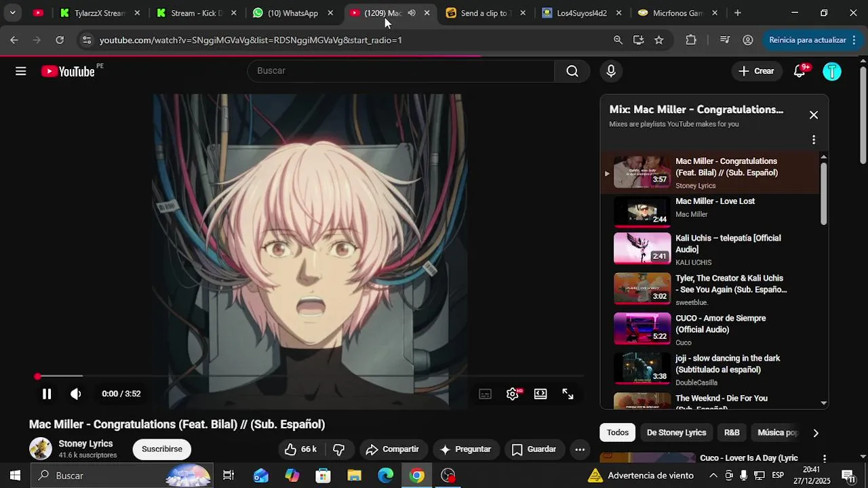The width and height of the screenshot is (868, 488).
Task: Show more filter chips with right arrow
Action: point(816,433)
